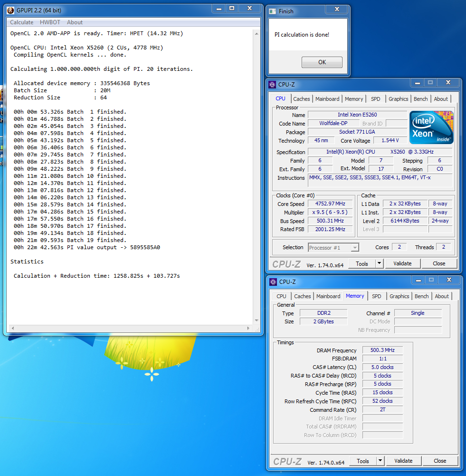Click the Level 2 cache 6144 KBytes value
The height and width of the screenshot is (476, 466).
coord(405,221)
